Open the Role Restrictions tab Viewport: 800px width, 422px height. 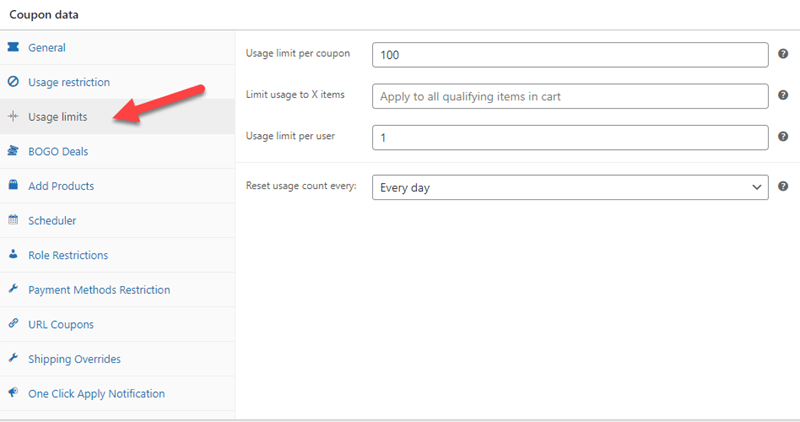117,255
